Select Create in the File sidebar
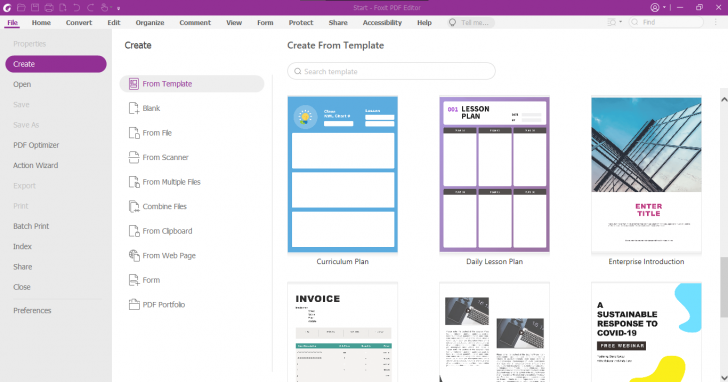This screenshot has height=382, width=728. tap(56, 64)
